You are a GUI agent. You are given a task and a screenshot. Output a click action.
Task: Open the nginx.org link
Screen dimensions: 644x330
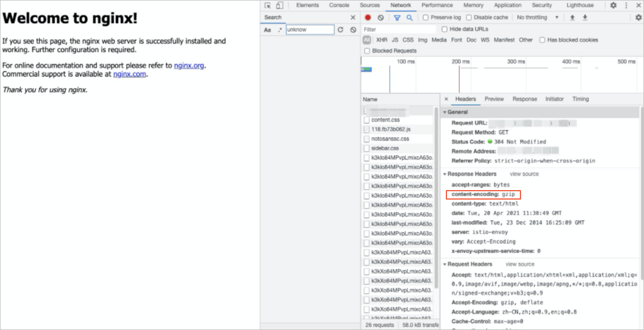[189, 65]
